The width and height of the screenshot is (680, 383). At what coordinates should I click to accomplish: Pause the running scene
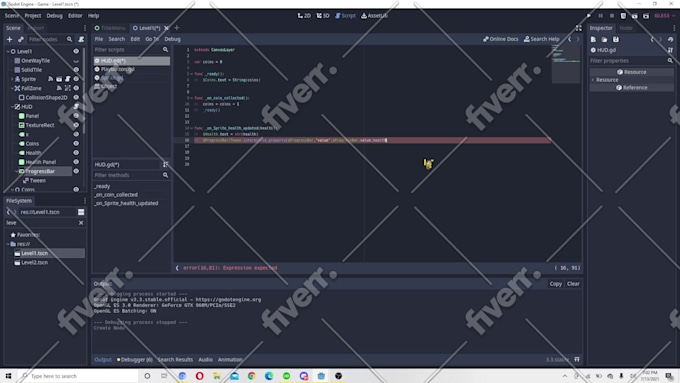point(601,16)
